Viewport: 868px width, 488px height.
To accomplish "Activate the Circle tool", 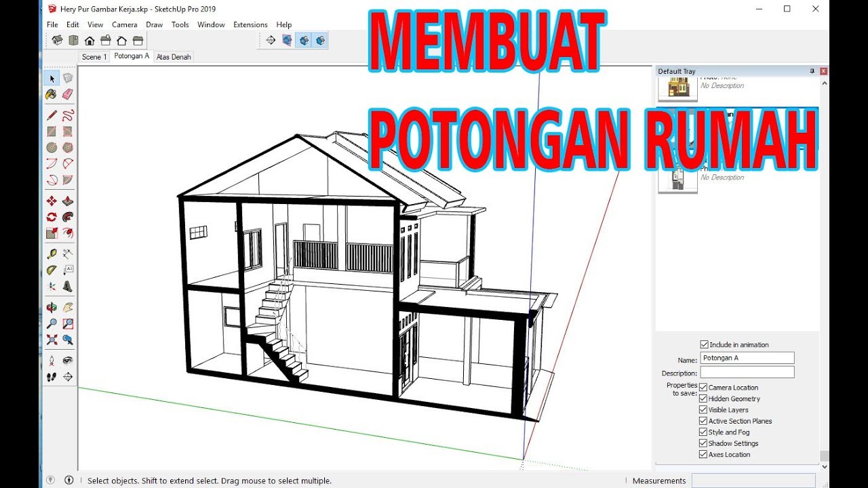I will (x=52, y=147).
